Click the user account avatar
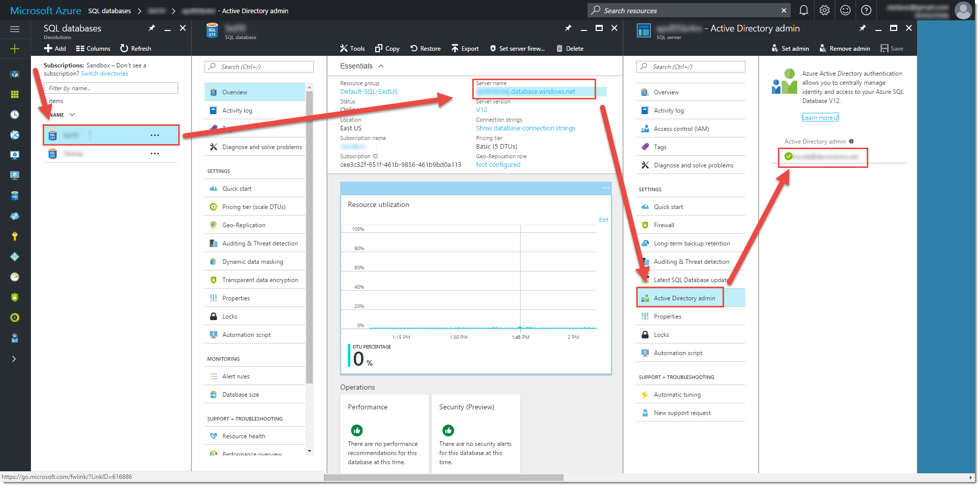 (963, 10)
